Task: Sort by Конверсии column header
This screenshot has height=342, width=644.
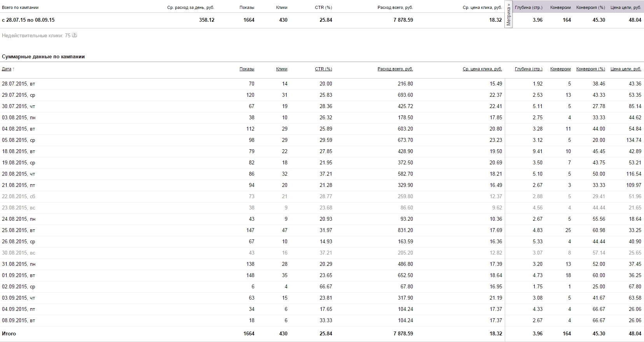Action: coord(560,69)
